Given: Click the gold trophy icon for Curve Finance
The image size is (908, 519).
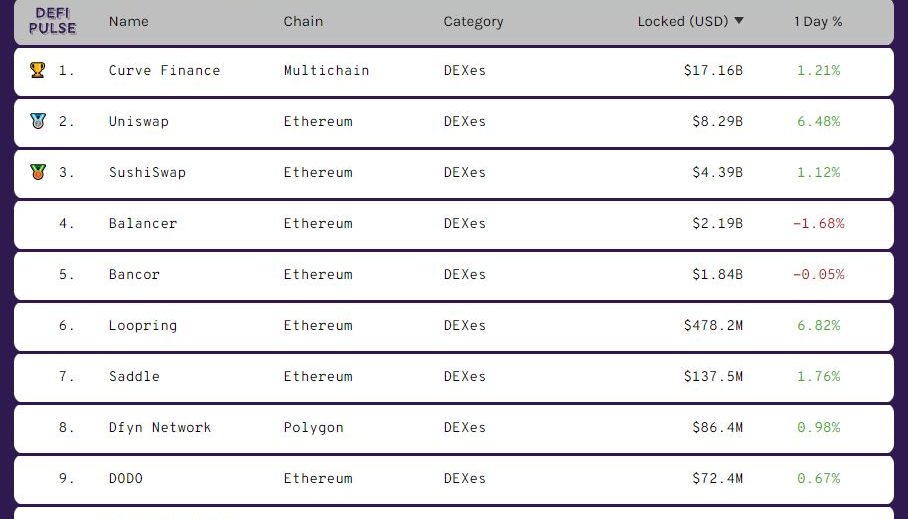Looking at the screenshot, I should tap(38, 70).
